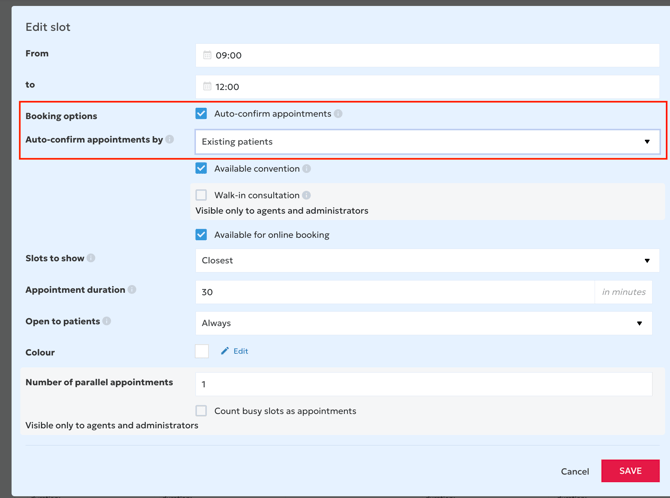
Task: Check Count busy slots as appointments
Action: pos(201,411)
